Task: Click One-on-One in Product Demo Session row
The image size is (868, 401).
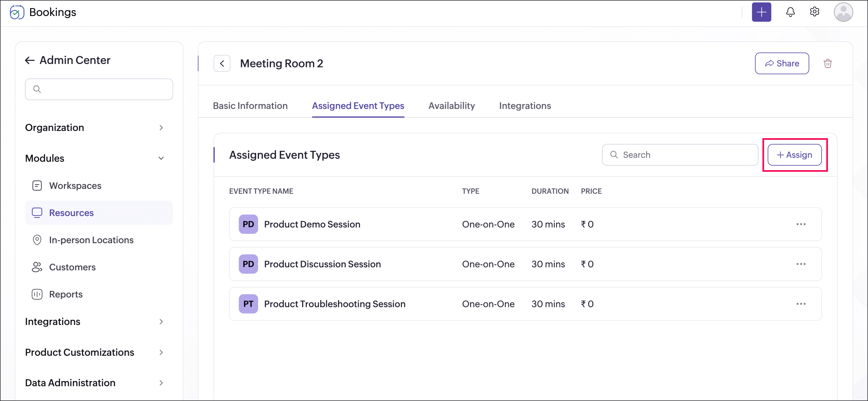Action: coord(488,224)
